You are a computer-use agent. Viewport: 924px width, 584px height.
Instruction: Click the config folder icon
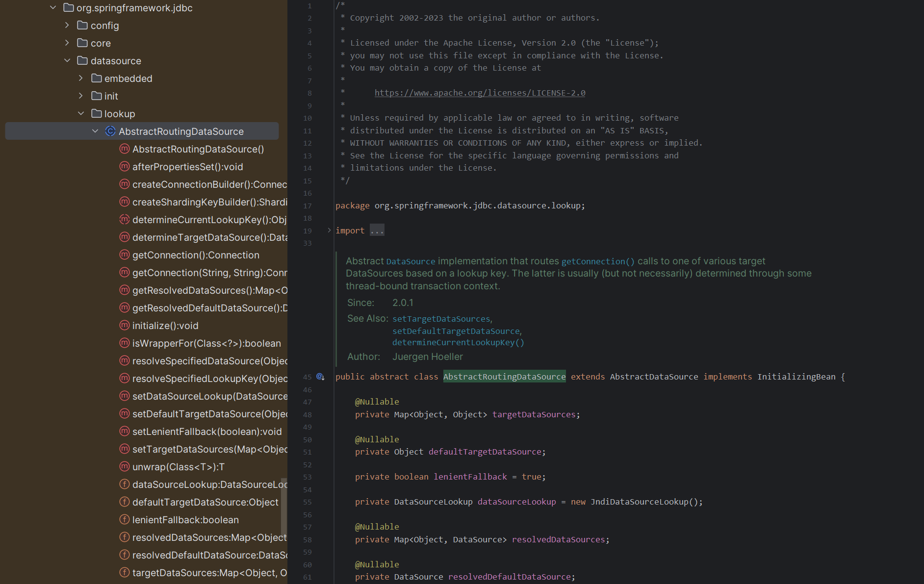pyautogui.click(x=82, y=25)
